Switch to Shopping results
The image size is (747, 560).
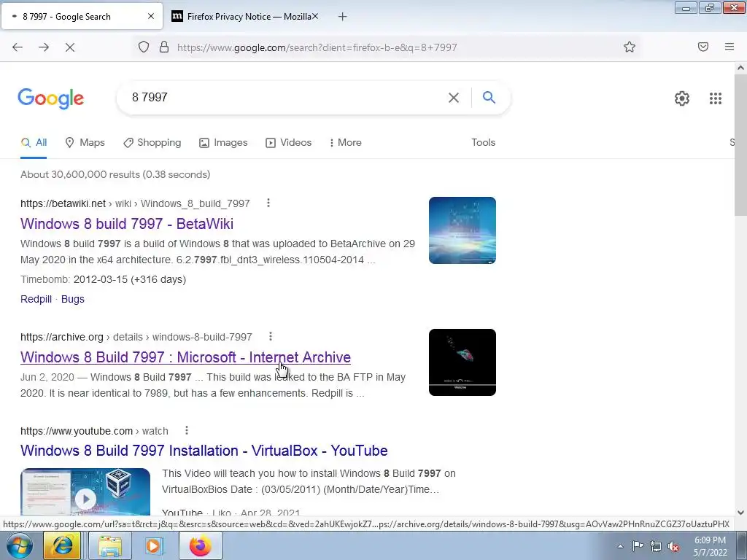[x=152, y=142]
